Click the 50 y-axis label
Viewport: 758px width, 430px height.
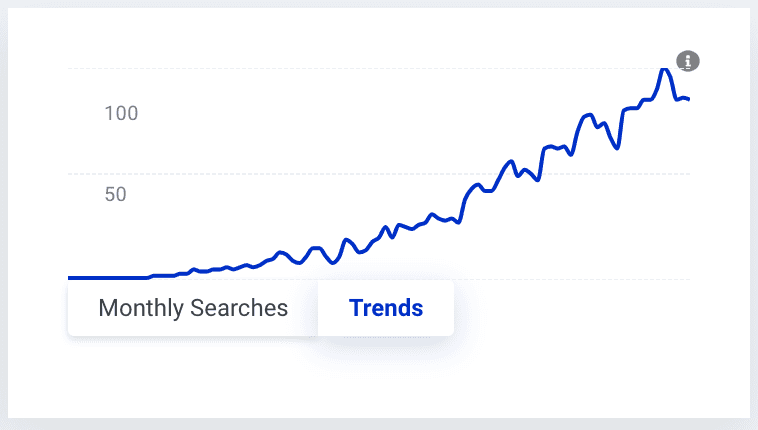(x=115, y=194)
